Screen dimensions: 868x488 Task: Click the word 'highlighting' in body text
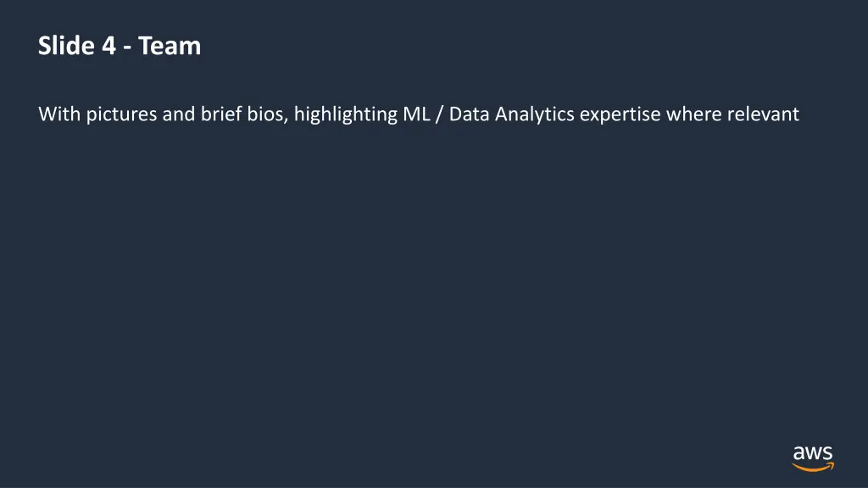coord(346,114)
